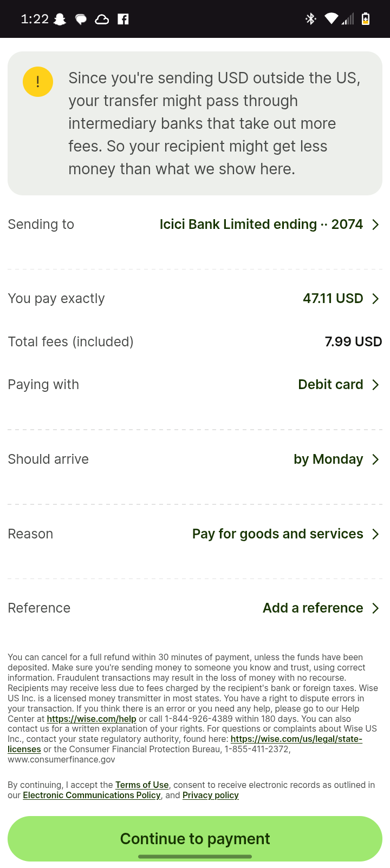Tap the Snapchat notification icon
Screen dimensions: 390x868
[60, 19]
